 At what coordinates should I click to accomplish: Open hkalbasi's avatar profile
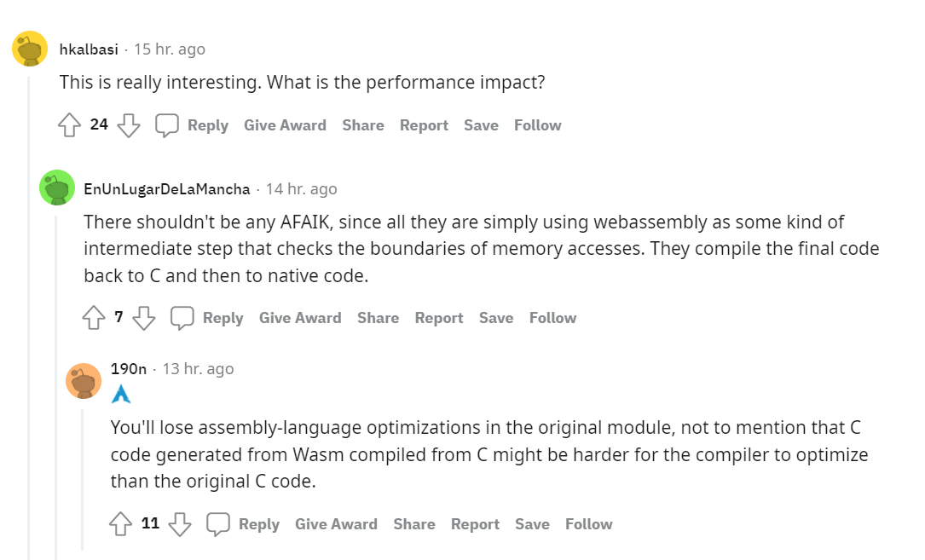click(x=30, y=49)
